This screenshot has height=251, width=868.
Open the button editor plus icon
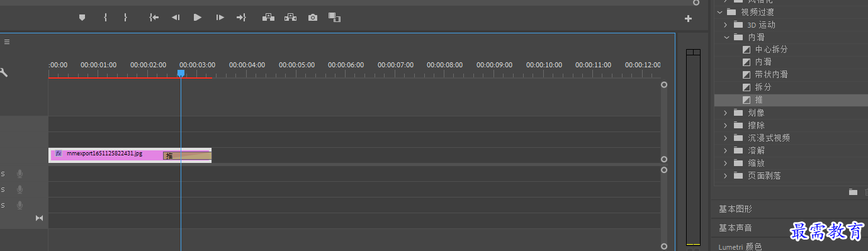point(688,19)
